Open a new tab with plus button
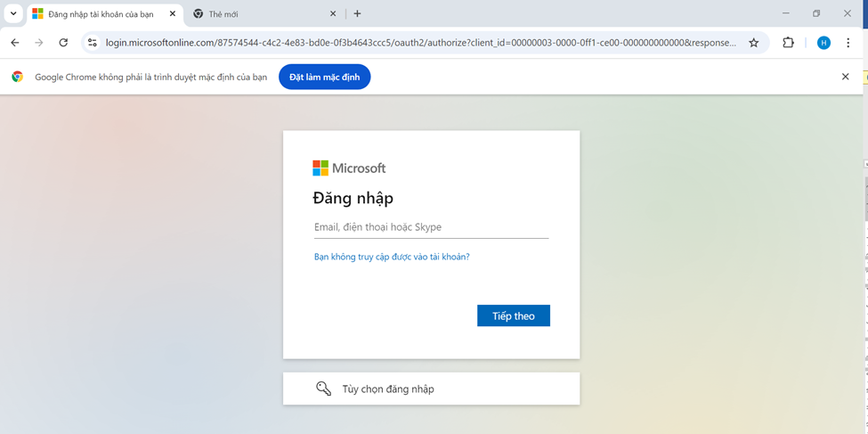868x434 pixels. coord(357,13)
